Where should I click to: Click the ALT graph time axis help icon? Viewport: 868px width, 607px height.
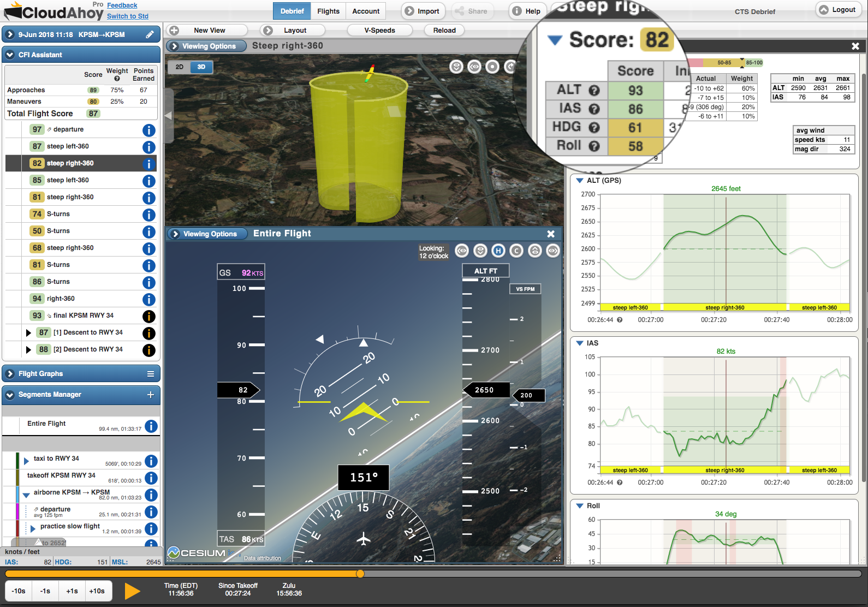[620, 320]
